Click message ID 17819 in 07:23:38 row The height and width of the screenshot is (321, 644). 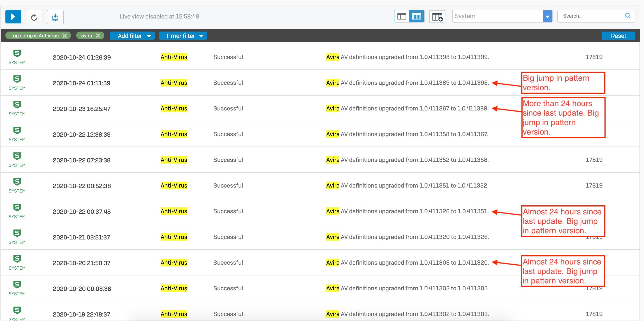pyautogui.click(x=594, y=160)
